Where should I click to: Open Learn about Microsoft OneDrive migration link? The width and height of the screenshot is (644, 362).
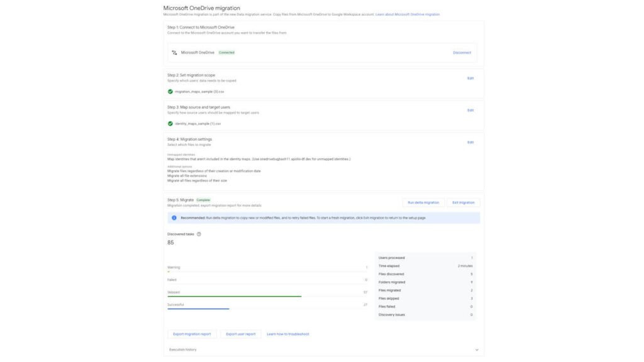tap(408, 14)
